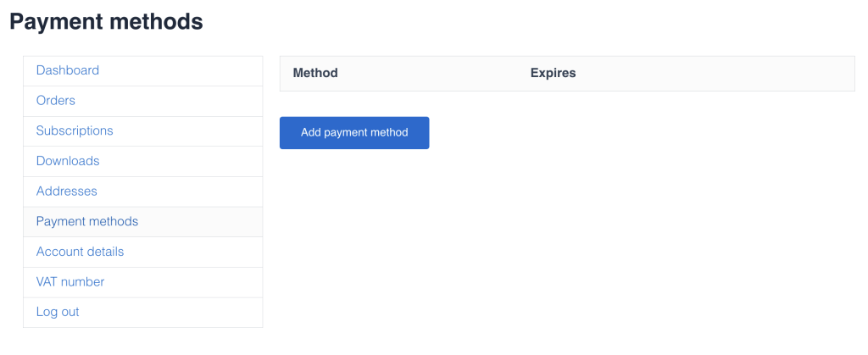This screenshot has height=355, width=868.
Task: Add a new payment method
Action: [354, 133]
